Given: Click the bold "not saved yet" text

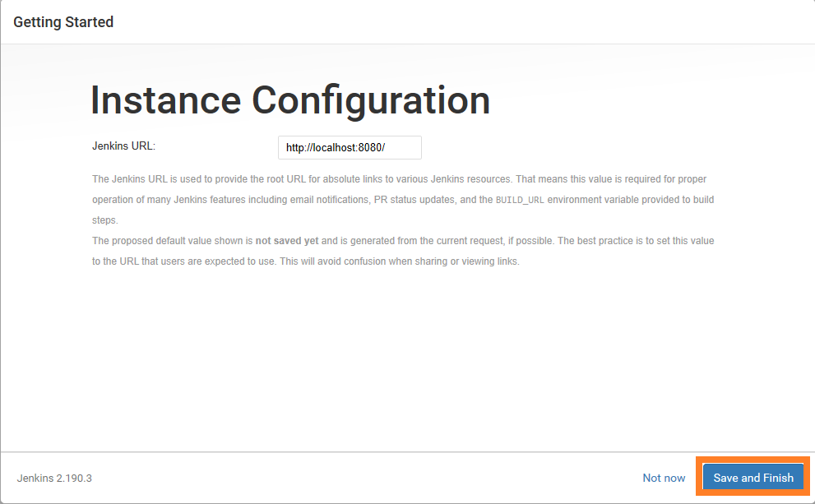Looking at the screenshot, I should 287,241.
